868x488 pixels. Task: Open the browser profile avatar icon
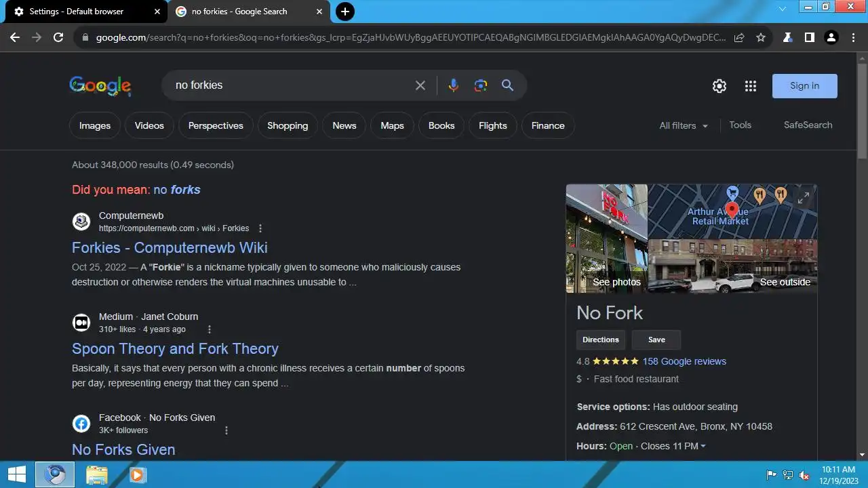[x=831, y=38]
